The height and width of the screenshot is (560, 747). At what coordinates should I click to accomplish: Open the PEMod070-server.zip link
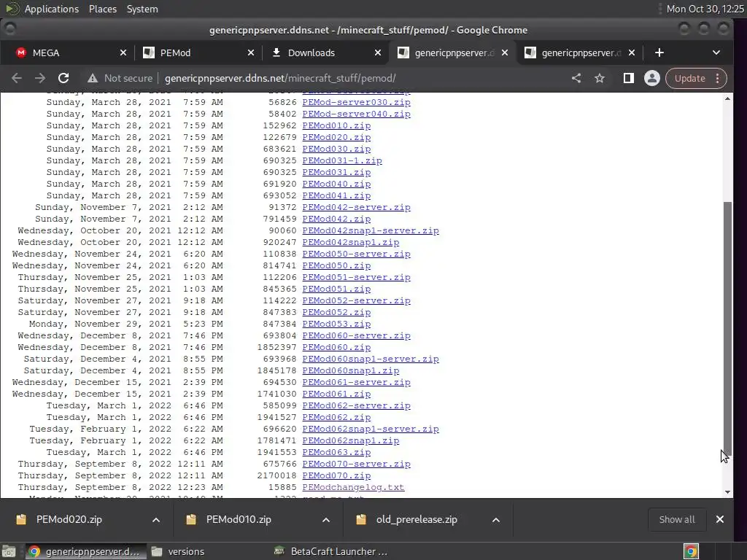point(356,464)
